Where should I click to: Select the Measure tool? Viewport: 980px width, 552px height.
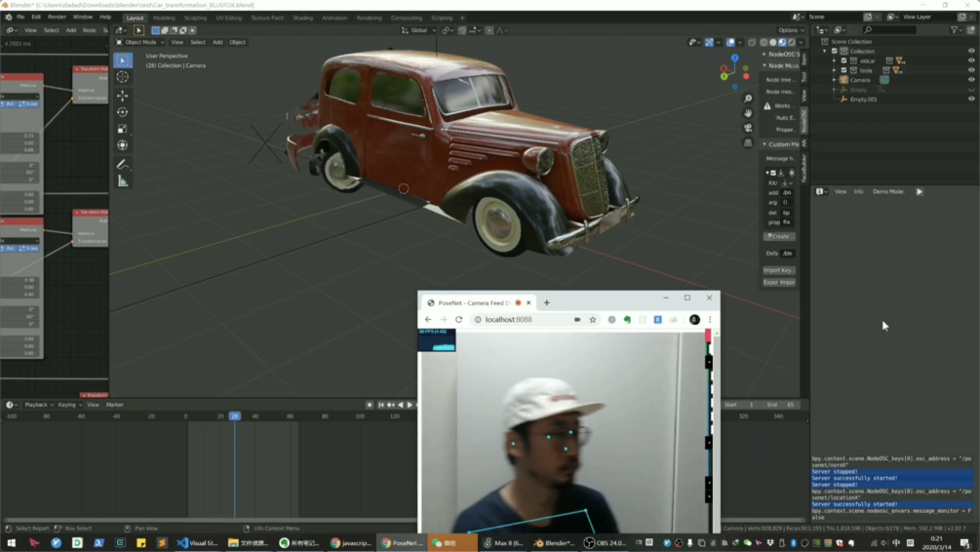click(123, 181)
